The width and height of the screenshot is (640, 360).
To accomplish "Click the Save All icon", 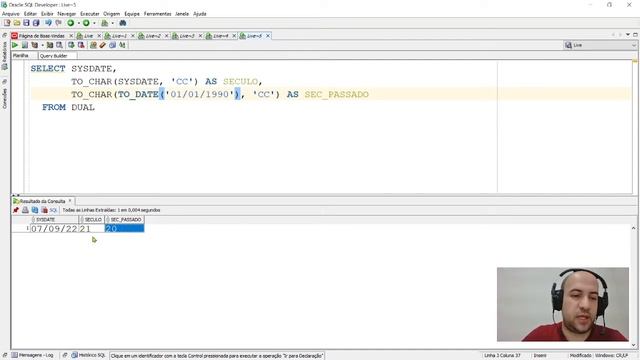I will pyautogui.click(x=36, y=23).
